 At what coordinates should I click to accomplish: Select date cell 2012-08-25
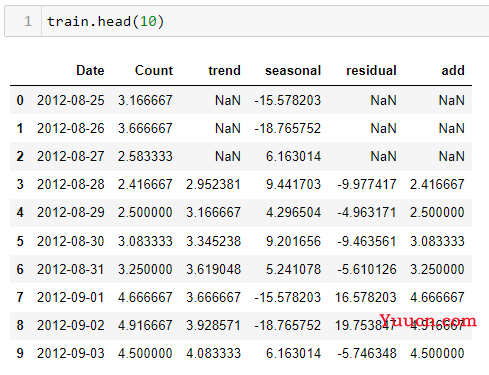point(71,100)
